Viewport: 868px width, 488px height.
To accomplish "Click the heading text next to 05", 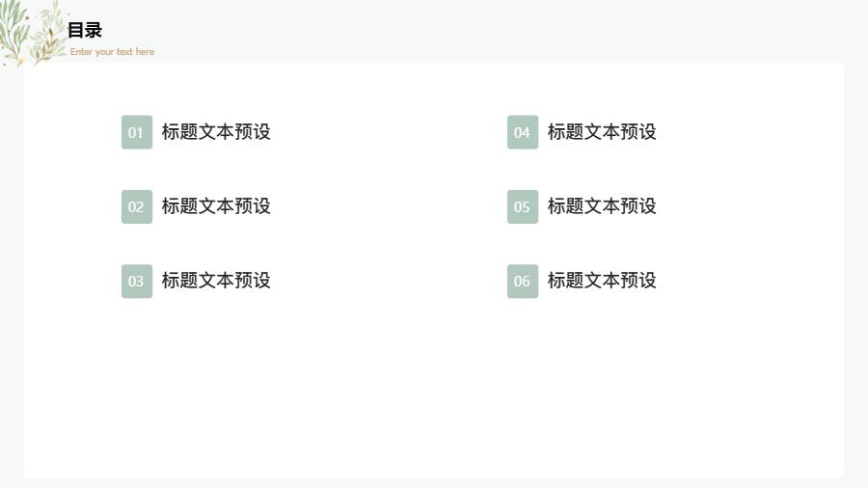I will [602, 206].
